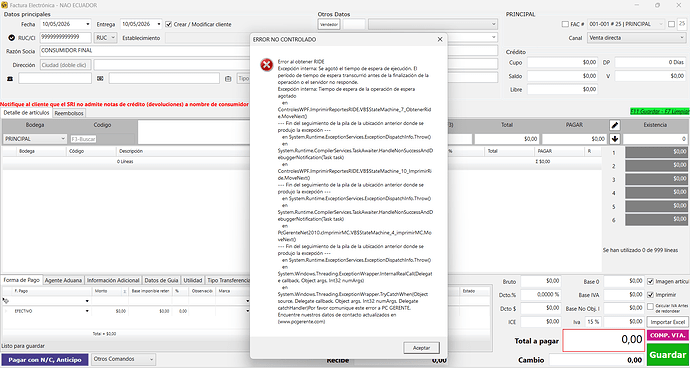Click the clipboard icon before Tipo field
The height and width of the screenshot is (368, 690).
click(228, 79)
